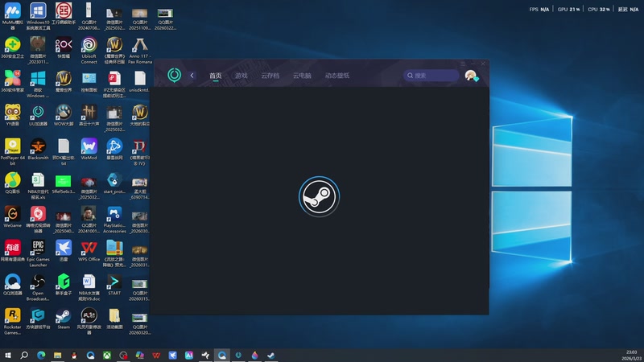Click the UU accelerator logo in the app header
Screen dimensions: 644x362
174,75
